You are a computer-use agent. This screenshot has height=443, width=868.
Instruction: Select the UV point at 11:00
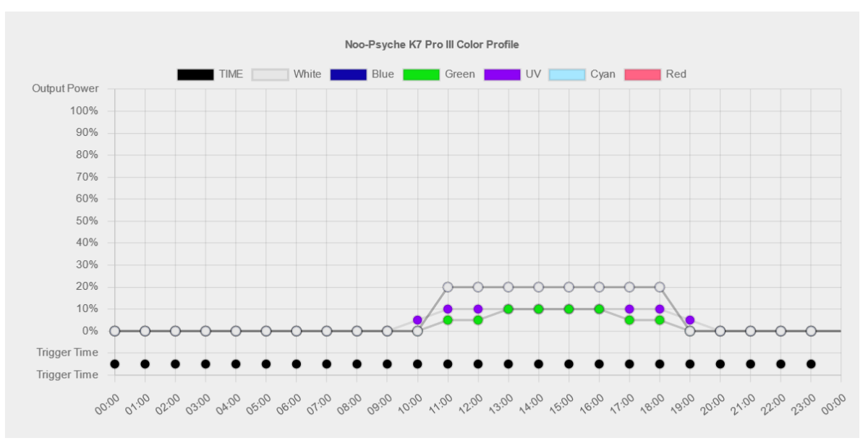[448, 309]
